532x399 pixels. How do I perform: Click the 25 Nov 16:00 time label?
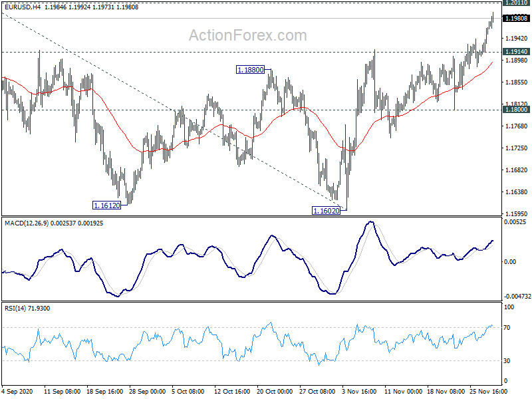tap(489, 391)
